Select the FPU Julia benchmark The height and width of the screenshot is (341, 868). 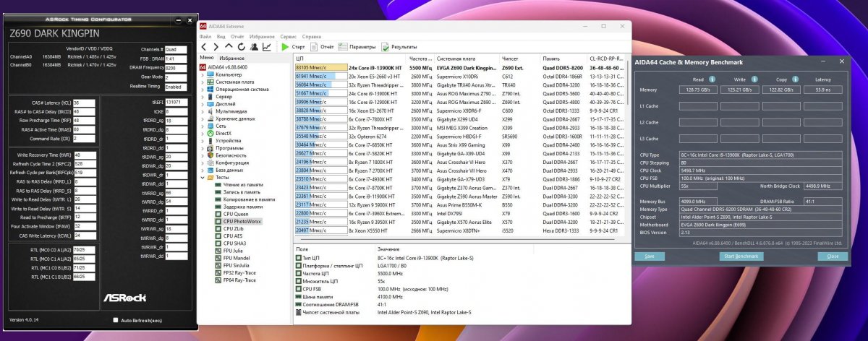click(x=230, y=251)
